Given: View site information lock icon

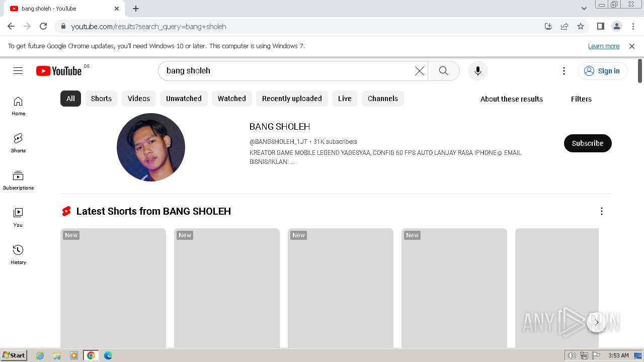Looking at the screenshot, I should click(x=63, y=26).
